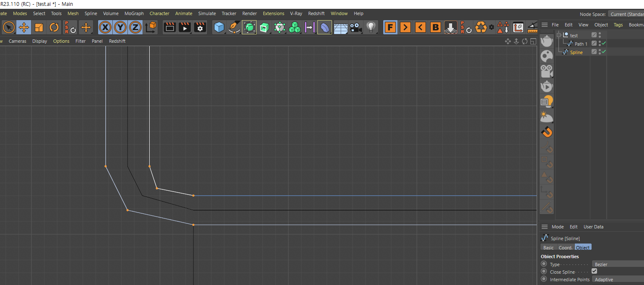Image resolution: width=644 pixels, height=285 pixels.
Task: Toggle the Type parameter animation dot
Action: coord(544,264)
